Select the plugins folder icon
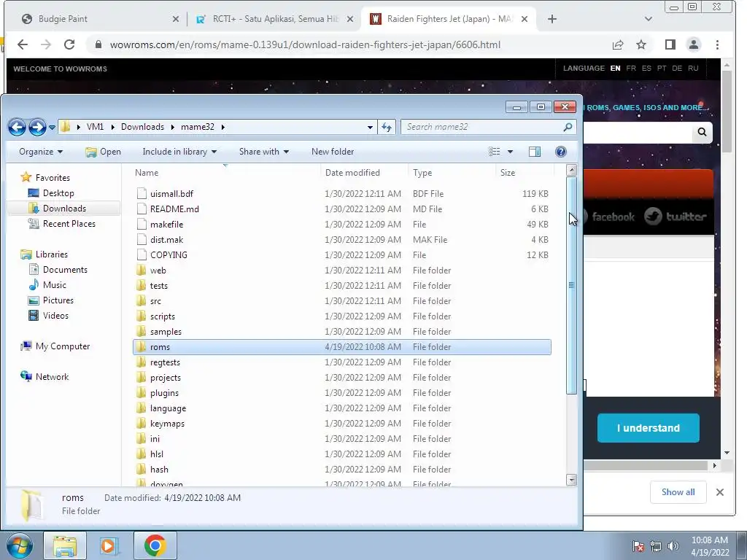This screenshot has height=560, width=747. (x=141, y=393)
